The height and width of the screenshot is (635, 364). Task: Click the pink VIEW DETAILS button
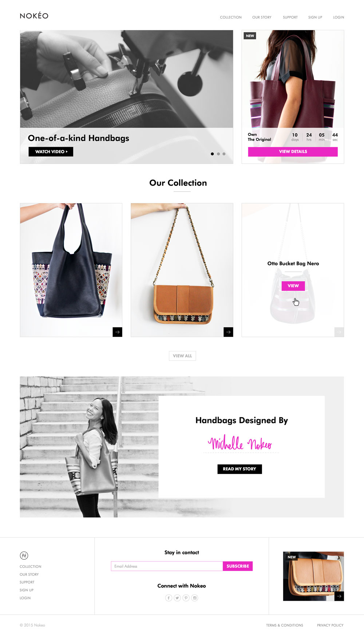[293, 152]
